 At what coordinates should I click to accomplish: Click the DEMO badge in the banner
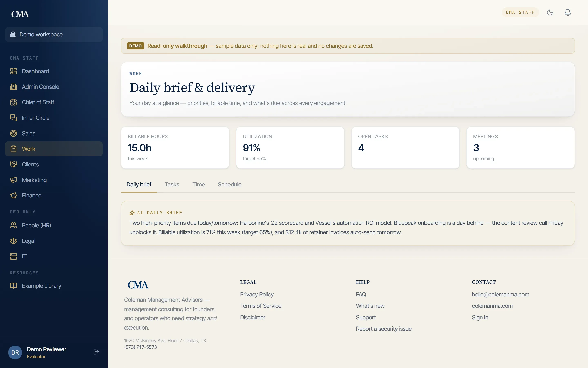click(x=135, y=46)
